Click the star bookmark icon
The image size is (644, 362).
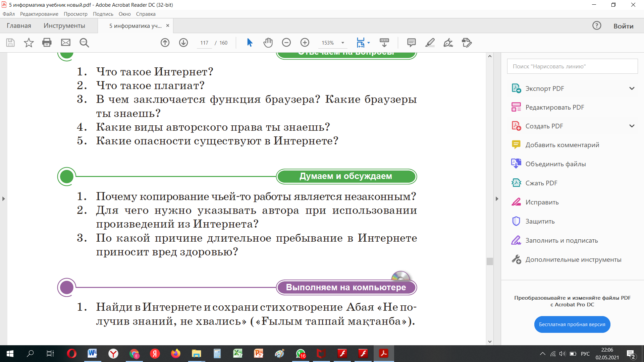29,43
